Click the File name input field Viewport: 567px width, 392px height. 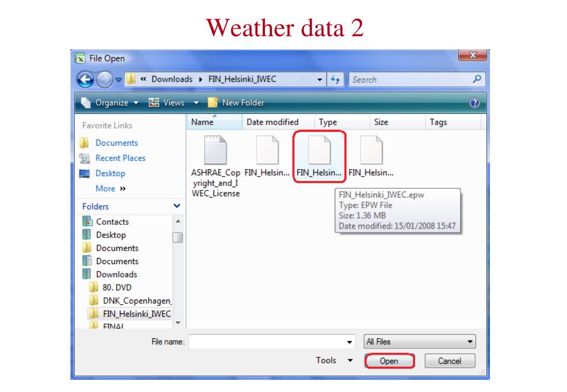tap(267, 342)
